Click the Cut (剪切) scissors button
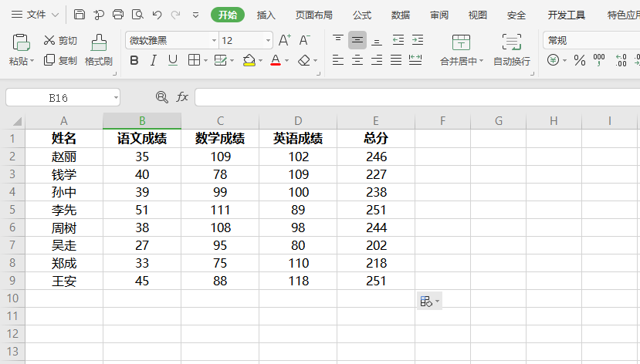This screenshot has height=364, width=640. click(60, 40)
